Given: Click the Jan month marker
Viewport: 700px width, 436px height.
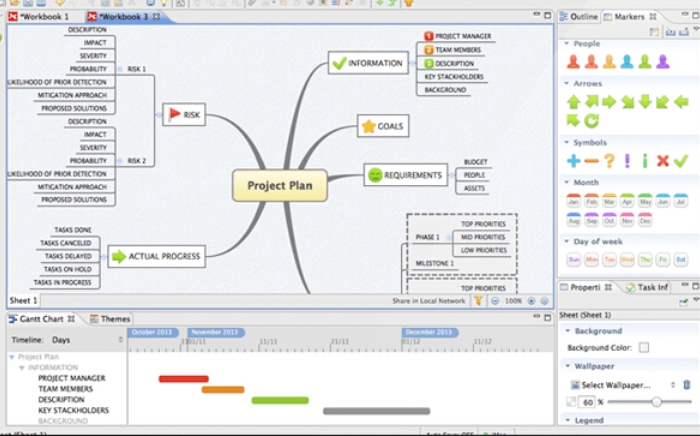Looking at the screenshot, I should click(x=574, y=201).
